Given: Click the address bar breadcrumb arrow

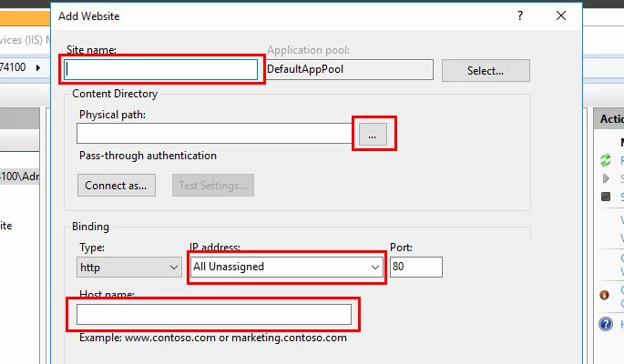Looking at the screenshot, I should 38,67.
